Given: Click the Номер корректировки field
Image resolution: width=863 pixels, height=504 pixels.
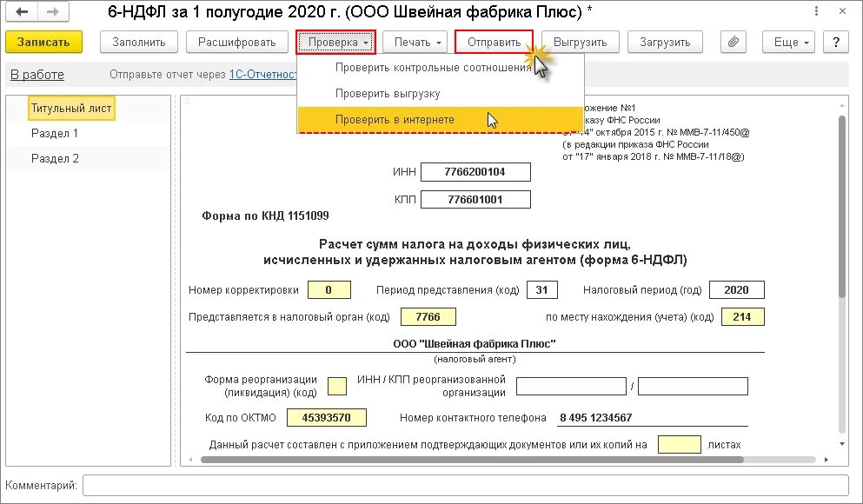Looking at the screenshot, I should coord(329,290).
